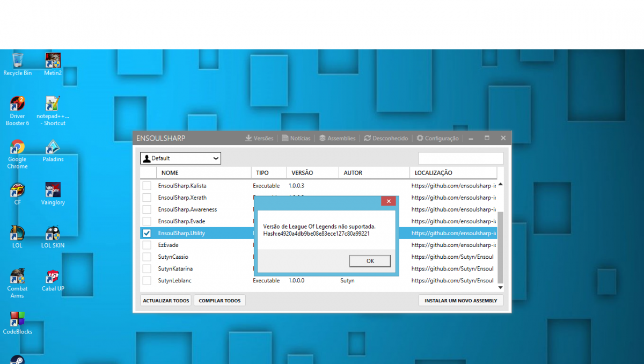This screenshot has height=364, width=644.
Task: Enable the EnsoulSharp.Evade checkbox
Action: 147,221
